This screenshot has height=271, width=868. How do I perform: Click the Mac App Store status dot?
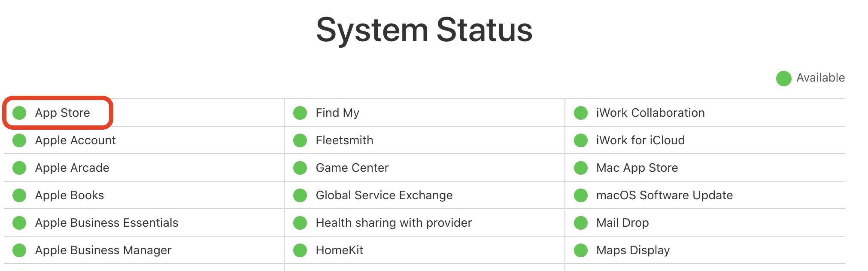tap(581, 168)
